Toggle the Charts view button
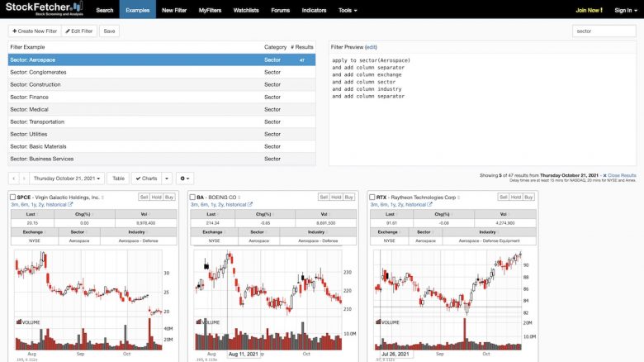The height and width of the screenshot is (362, 644). (x=147, y=179)
